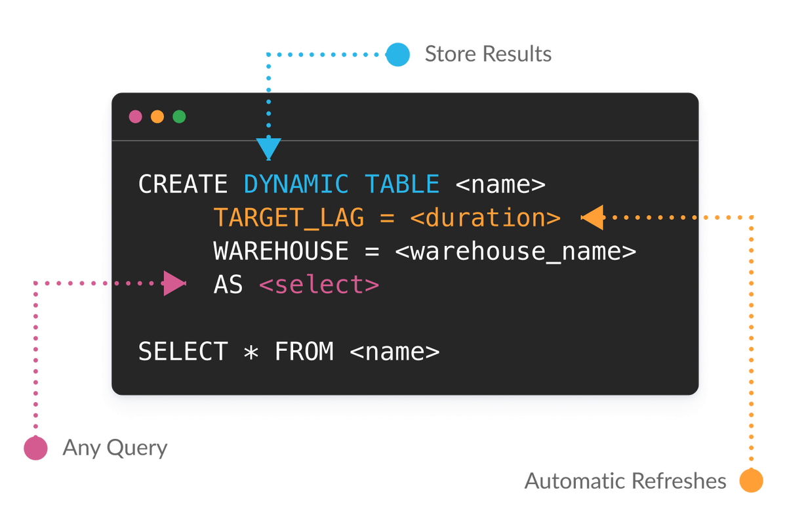Click the pink '<select>' placeholder
The width and height of the screenshot is (787, 532).
(319, 285)
